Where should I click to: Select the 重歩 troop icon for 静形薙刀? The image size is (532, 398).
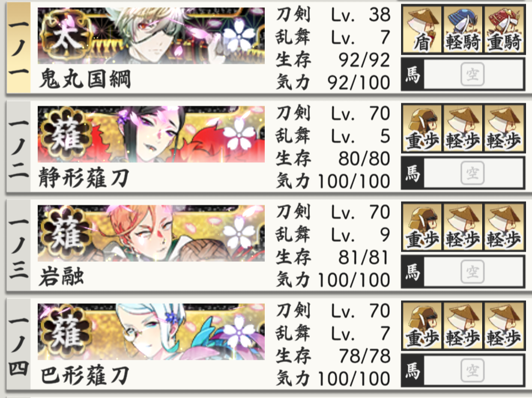tap(422, 128)
